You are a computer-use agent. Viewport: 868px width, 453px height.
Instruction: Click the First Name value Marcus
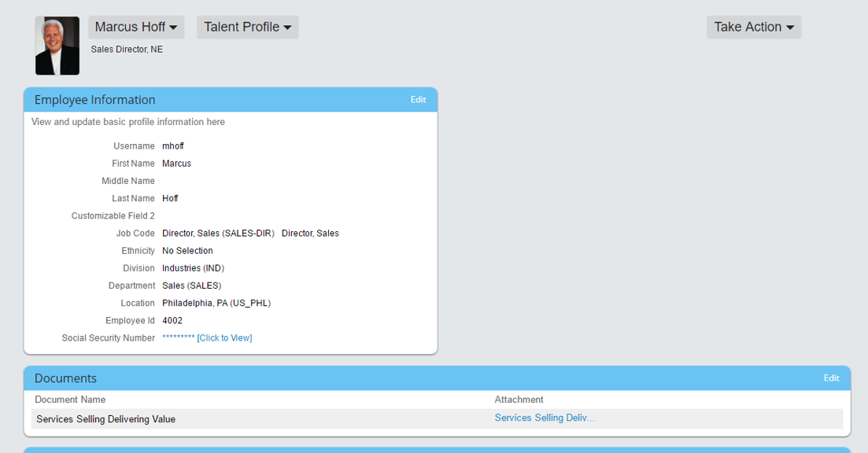[176, 163]
